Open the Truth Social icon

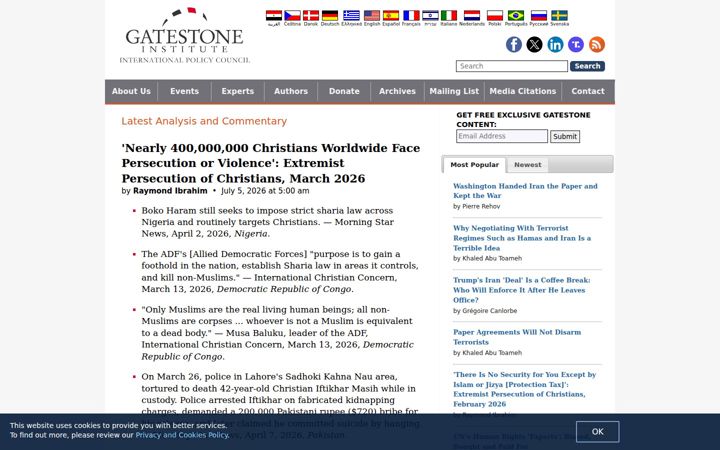[x=576, y=45]
